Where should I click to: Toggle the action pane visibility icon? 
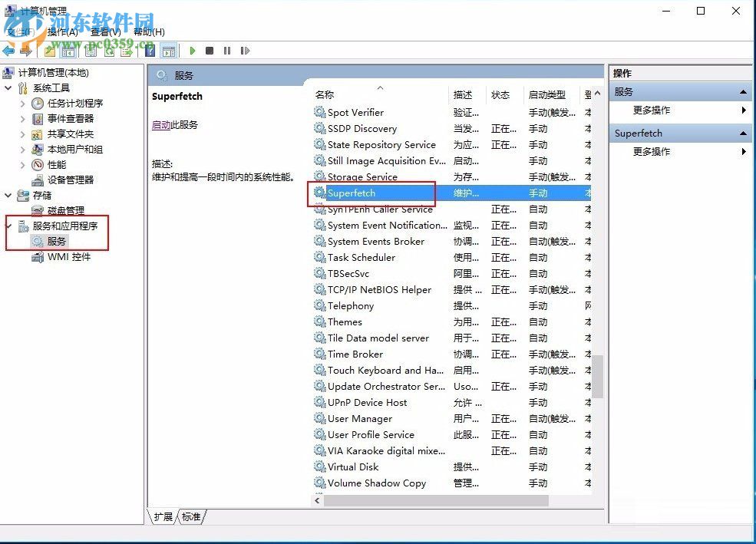(x=170, y=51)
